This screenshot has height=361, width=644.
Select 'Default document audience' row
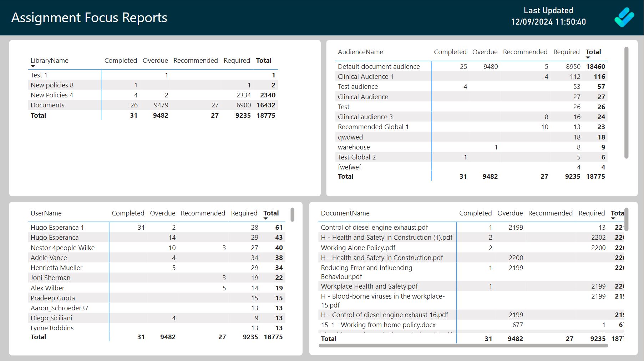click(471, 67)
